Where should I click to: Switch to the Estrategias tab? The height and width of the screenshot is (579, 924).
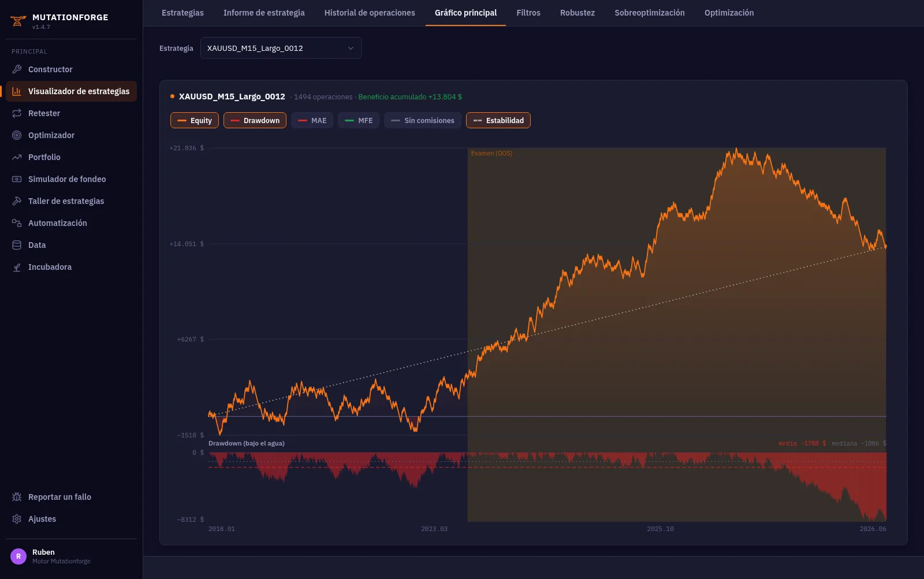(x=182, y=13)
